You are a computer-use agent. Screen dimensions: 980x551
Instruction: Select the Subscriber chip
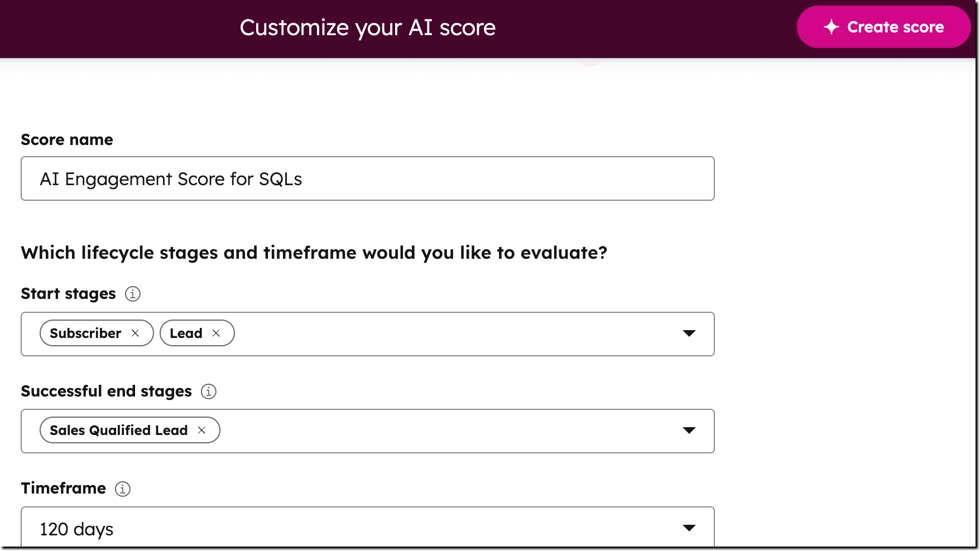pyautogui.click(x=85, y=333)
